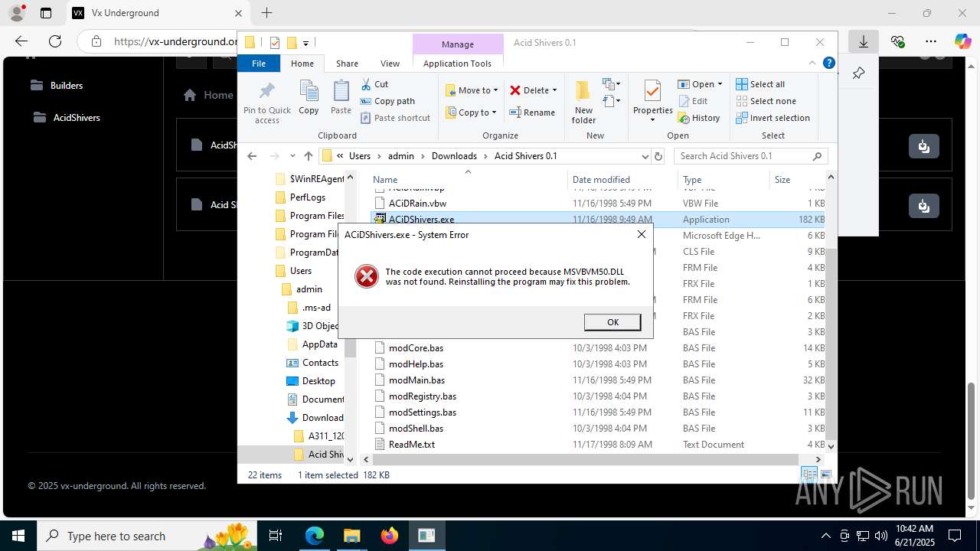
Task: Open the Application Tools tab
Action: tap(457, 64)
